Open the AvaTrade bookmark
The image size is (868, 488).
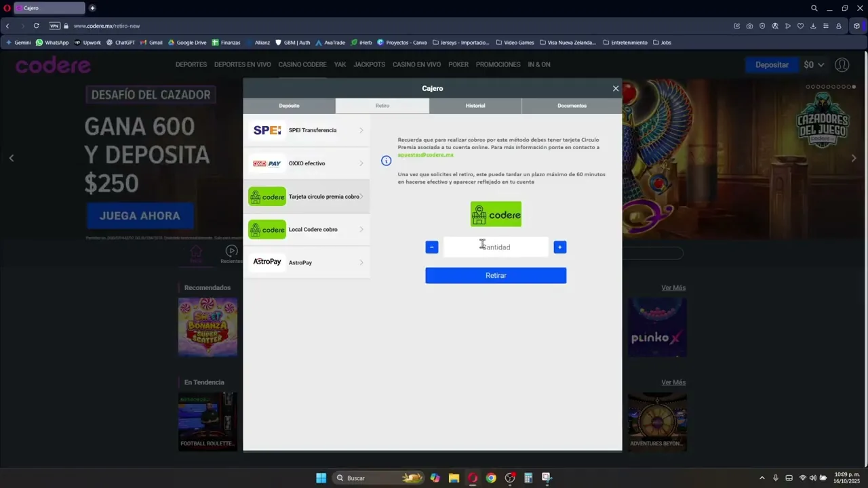(x=330, y=42)
